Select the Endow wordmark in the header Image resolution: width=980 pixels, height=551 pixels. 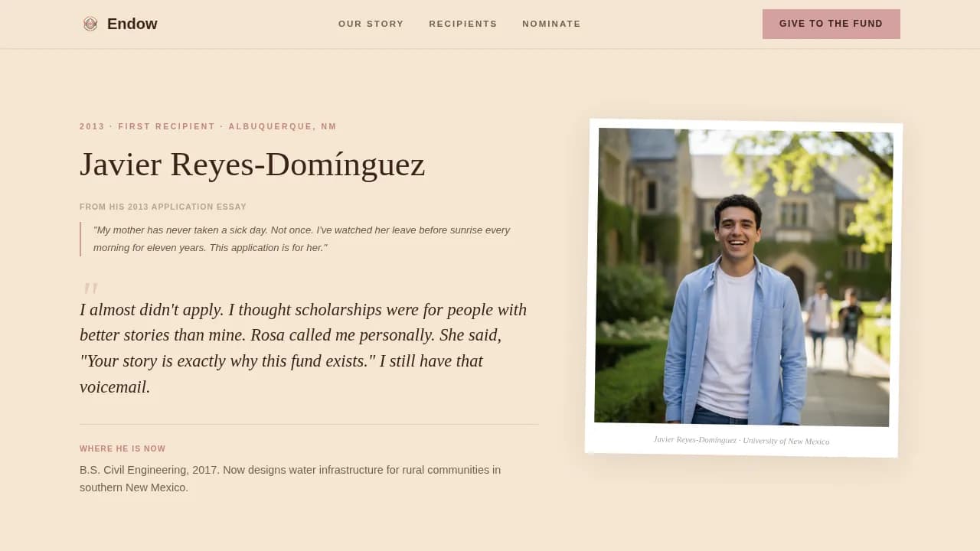click(x=132, y=24)
